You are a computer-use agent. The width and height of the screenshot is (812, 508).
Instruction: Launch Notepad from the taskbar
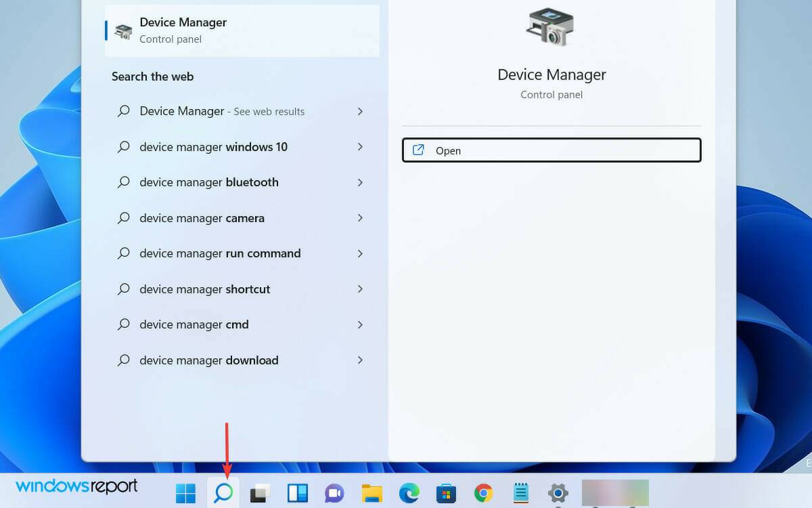pyautogui.click(x=520, y=492)
